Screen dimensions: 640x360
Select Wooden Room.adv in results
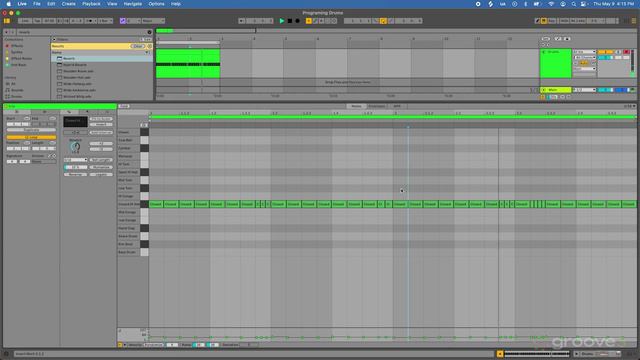(x=78, y=71)
